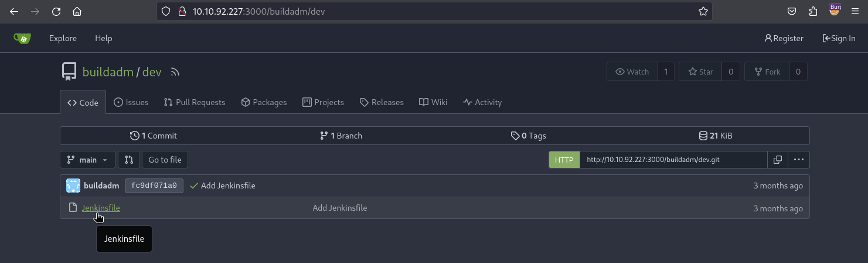
Task: Open the repository RSS feed icon
Action: point(175,72)
